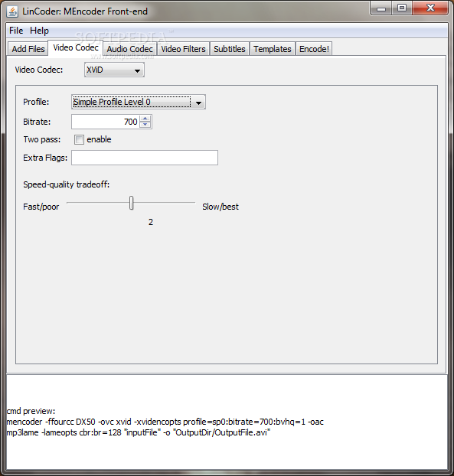Viewport: 454px width, 476px height.
Task: Open the File menu
Action: 16,31
